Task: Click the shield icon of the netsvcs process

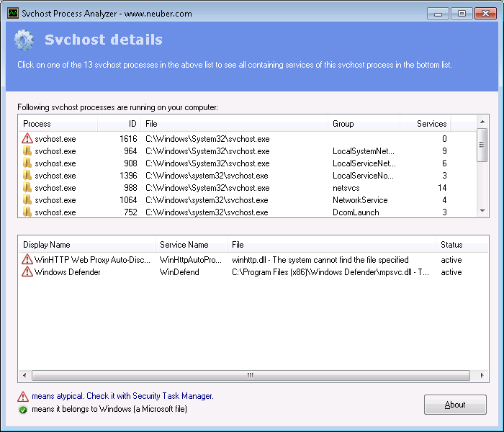Action: [x=27, y=188]
